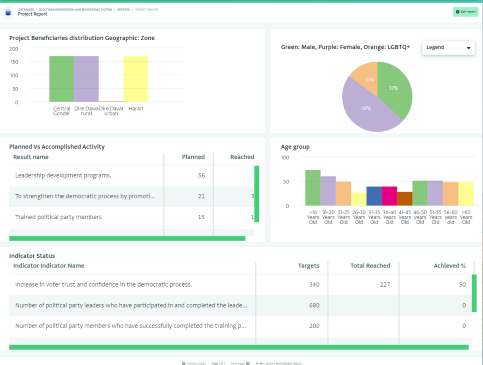Select the 'political party leaders' indicator row
This screenshot has height=365, width=483.
(x=240, y=305)
